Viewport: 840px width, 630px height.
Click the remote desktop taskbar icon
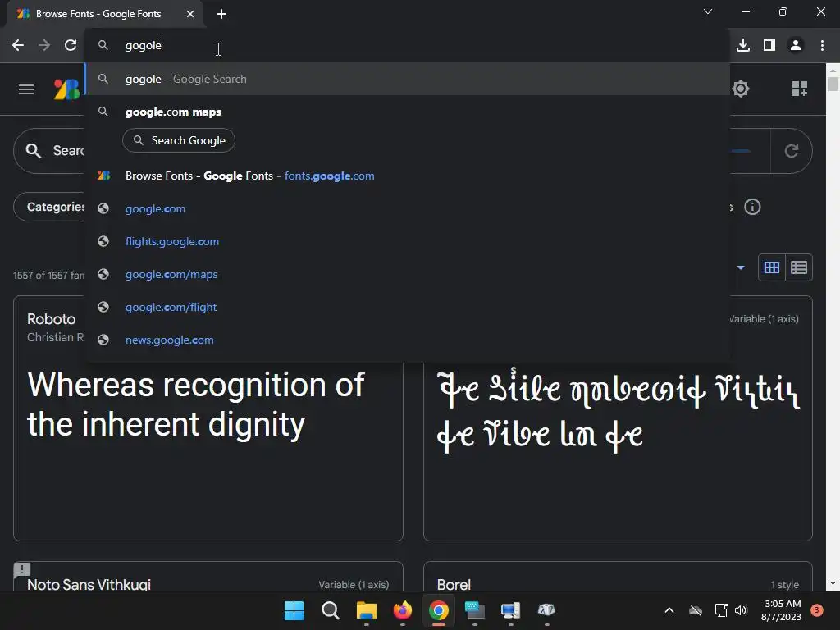pyautogui.click(x=510, y=610)
